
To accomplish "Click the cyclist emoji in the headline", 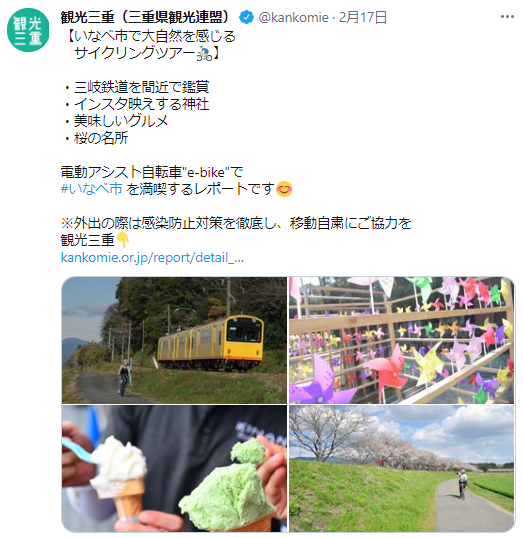I will (204, 54).
